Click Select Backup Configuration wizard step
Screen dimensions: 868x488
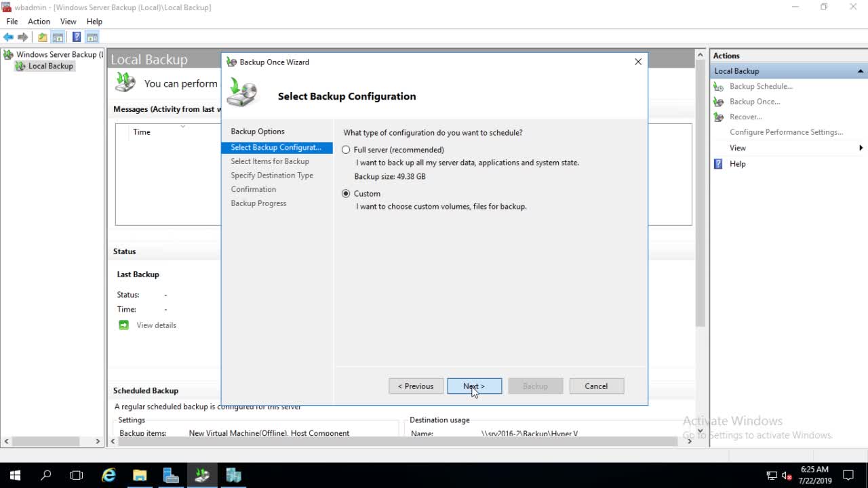pos(277,147)
